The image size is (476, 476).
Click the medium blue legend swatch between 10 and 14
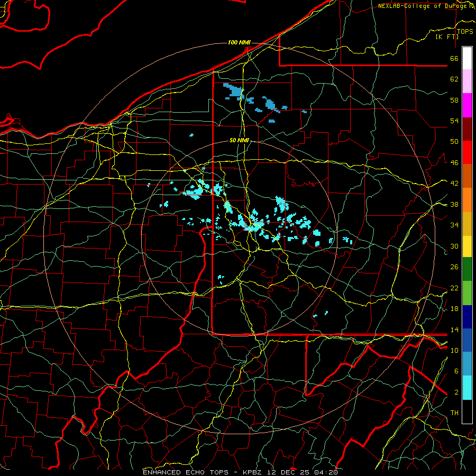pos(467,340)
